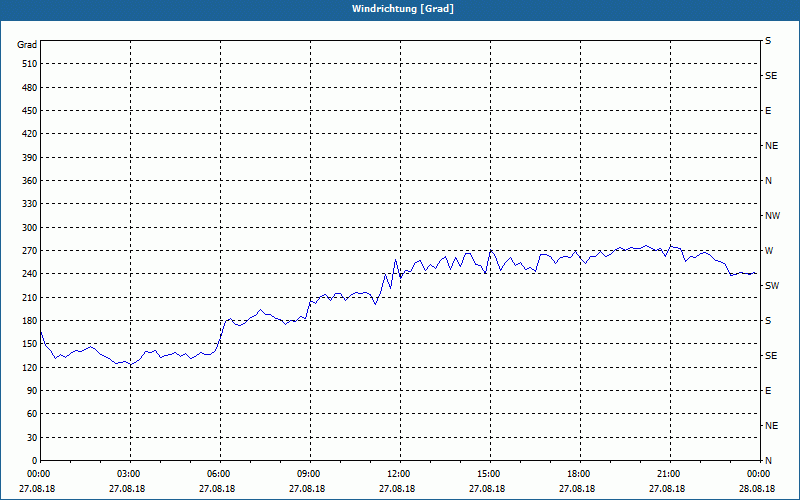Select the NE compass label near 30
The height and width of the screenshot is (500, 800).
771,426
